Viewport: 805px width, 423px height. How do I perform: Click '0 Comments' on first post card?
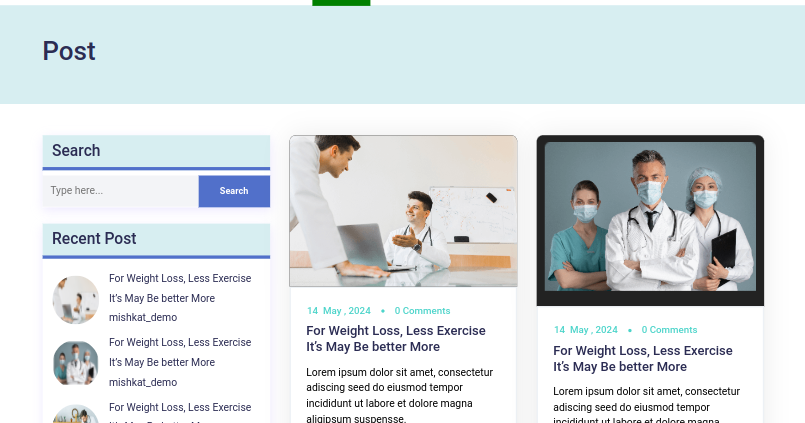(x=422, y=311)
